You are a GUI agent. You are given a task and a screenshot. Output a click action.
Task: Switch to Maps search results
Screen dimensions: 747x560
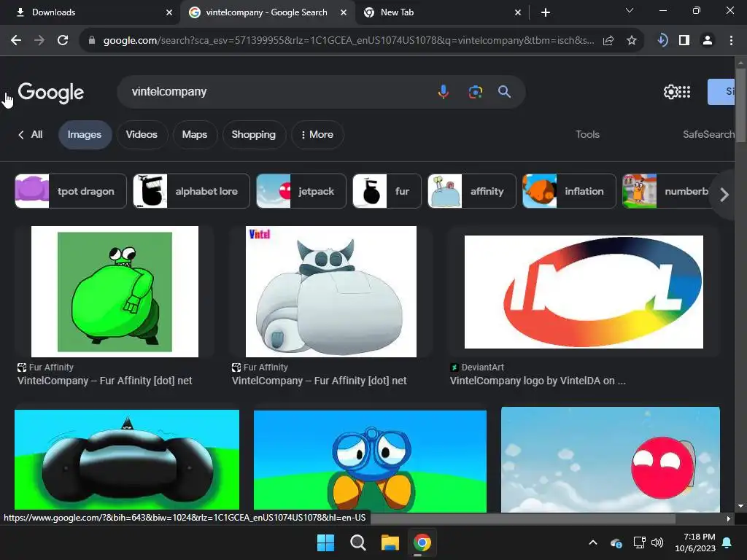[194, 135]
